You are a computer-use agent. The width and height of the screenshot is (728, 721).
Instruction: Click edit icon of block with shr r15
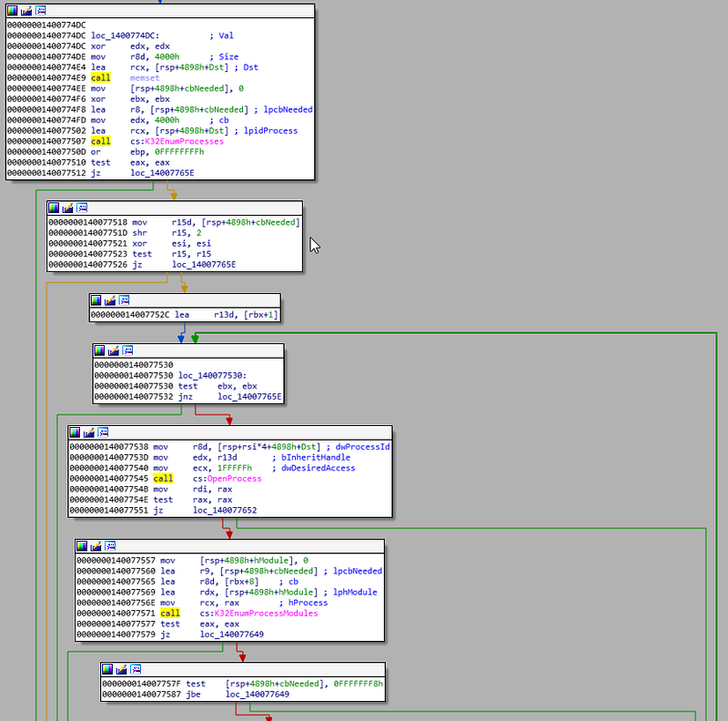click(67, 208)
